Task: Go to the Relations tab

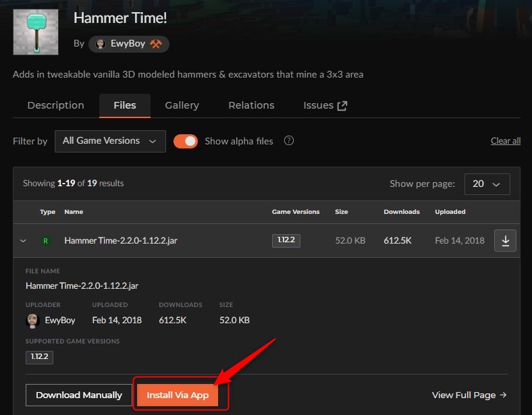Action: coord(251,105)
